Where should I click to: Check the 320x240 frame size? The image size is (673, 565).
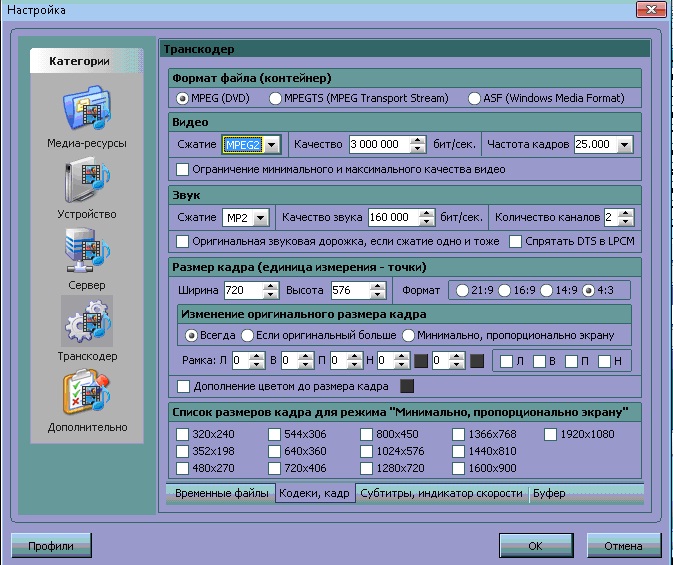182,434
